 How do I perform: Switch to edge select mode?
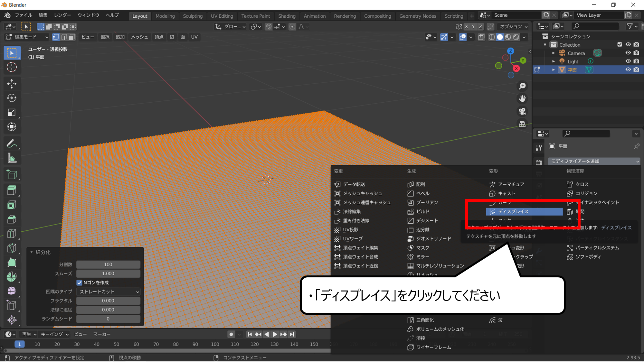(x=64, y=37)
